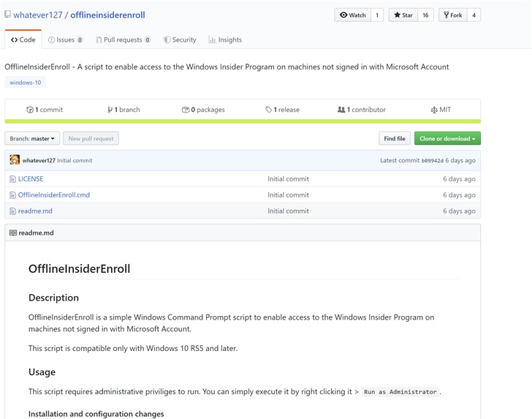Open the Insights tab
The image size is (532, 419).
point(225,39)
